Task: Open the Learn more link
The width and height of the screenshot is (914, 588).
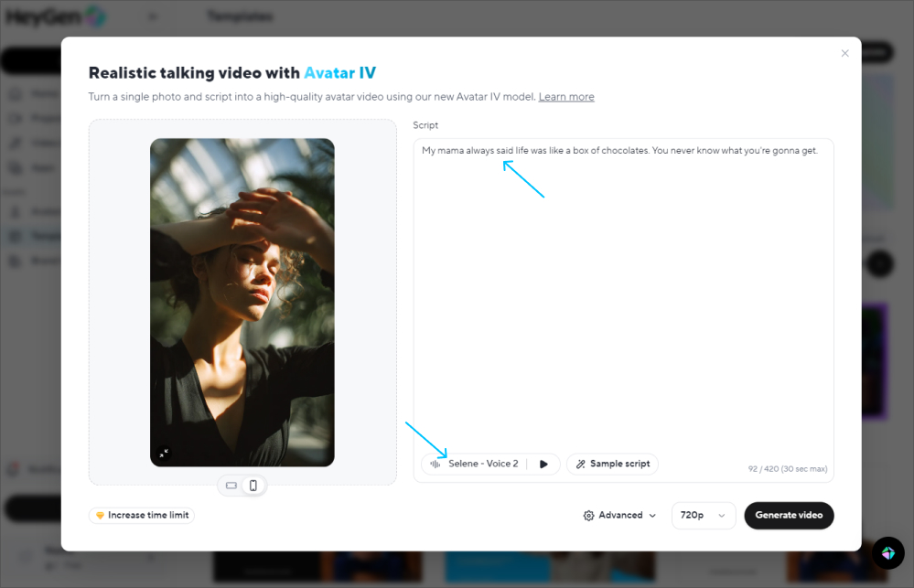Action: [565, 97]
